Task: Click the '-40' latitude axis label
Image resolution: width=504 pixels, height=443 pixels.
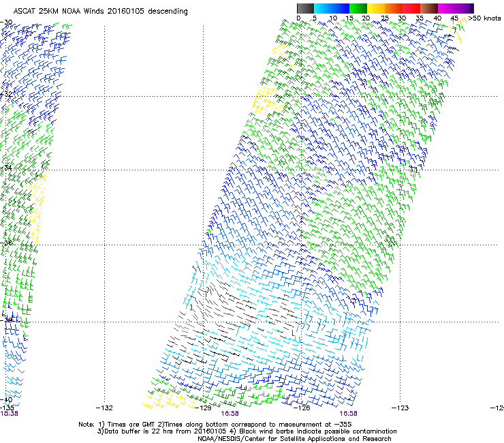Action: (6, 399)
